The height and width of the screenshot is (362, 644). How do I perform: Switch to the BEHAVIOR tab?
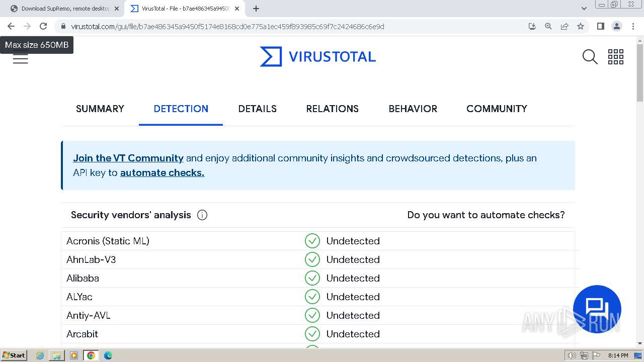point(413,109)
